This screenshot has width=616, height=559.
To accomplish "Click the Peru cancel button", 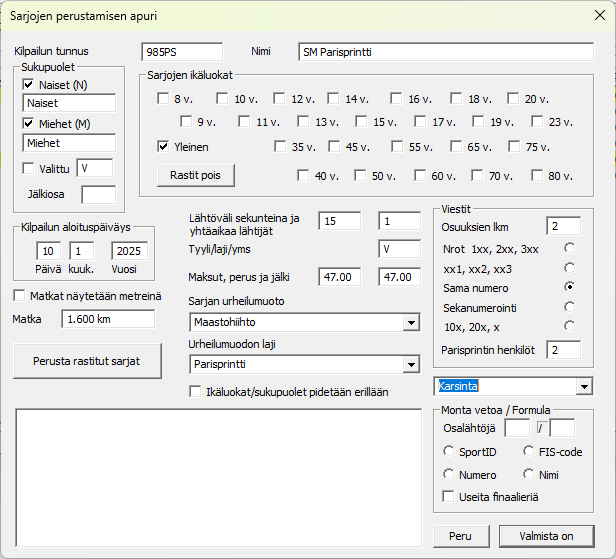I will tap(460, 536).
